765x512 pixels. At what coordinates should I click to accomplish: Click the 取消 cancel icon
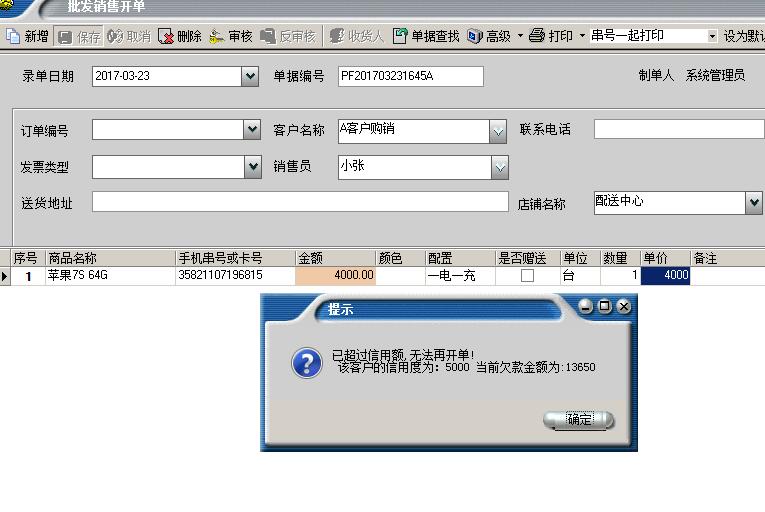pos(115,36)
